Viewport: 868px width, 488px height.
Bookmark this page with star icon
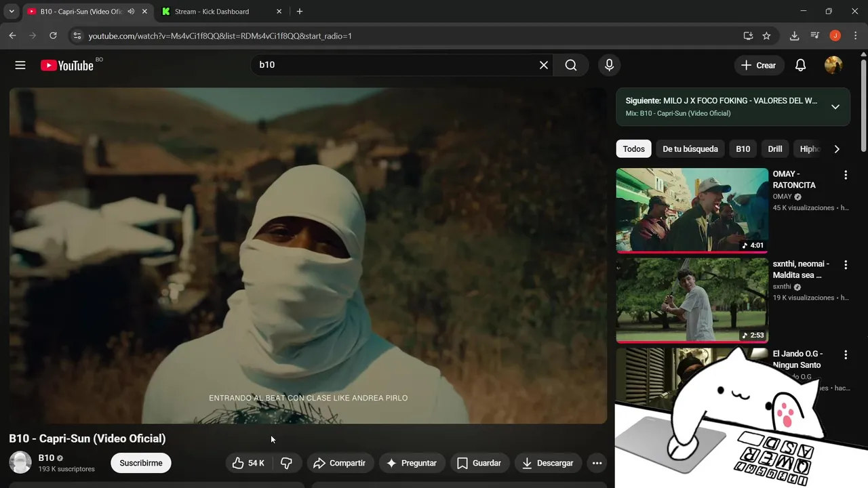click(766, 36)
